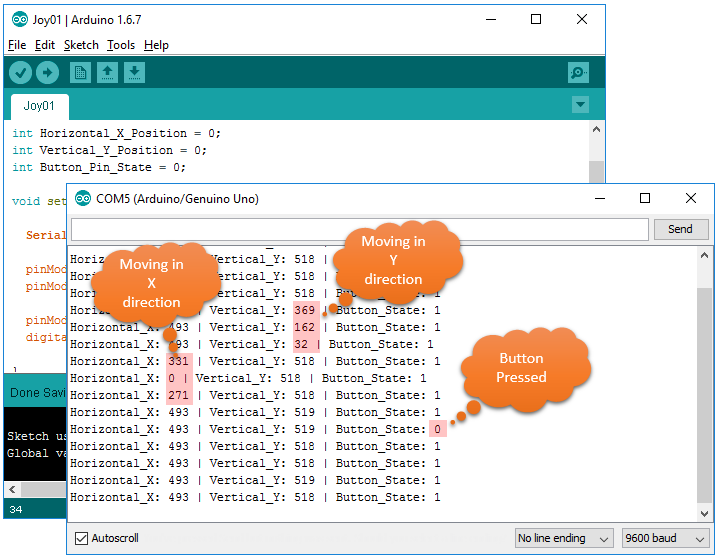Select the Joy01 sketch tab
The width and height of the screenshot is (719, 560).
coord(39,106)
